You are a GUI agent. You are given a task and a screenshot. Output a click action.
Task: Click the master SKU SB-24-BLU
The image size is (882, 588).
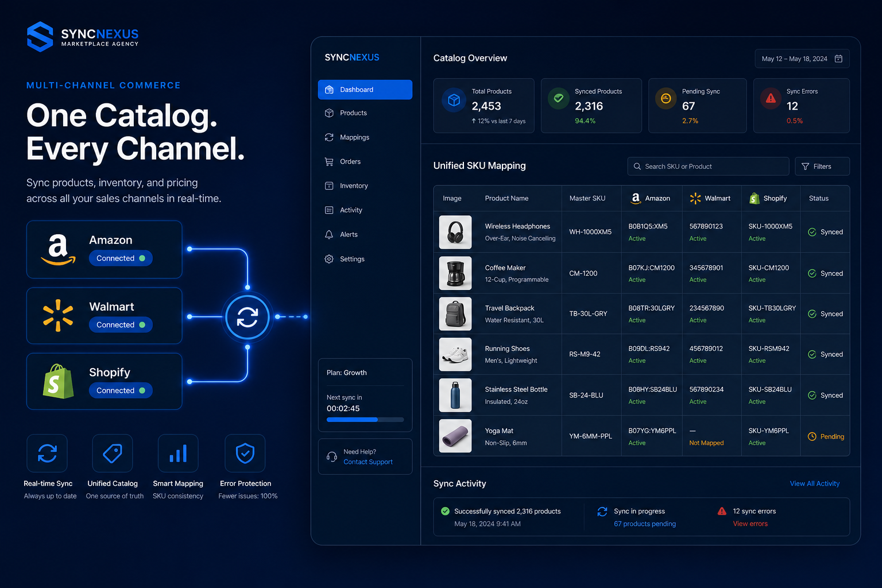(x=586, y=395)
